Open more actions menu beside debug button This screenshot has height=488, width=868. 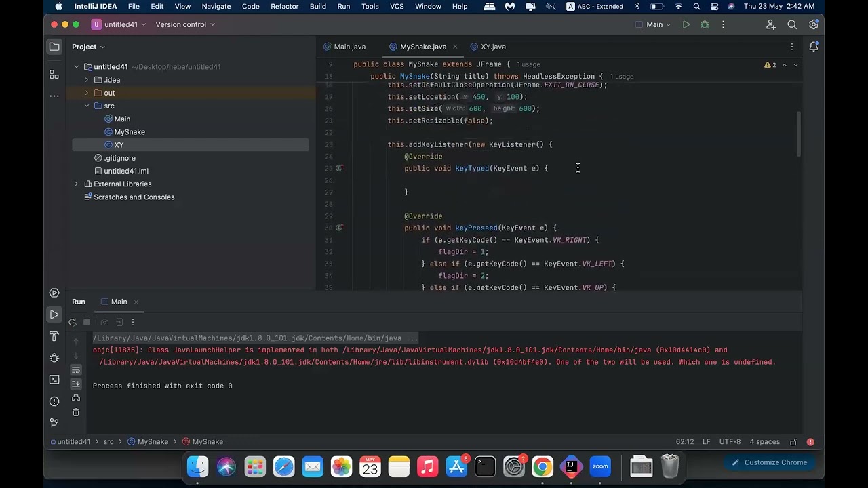click(723, 24)
